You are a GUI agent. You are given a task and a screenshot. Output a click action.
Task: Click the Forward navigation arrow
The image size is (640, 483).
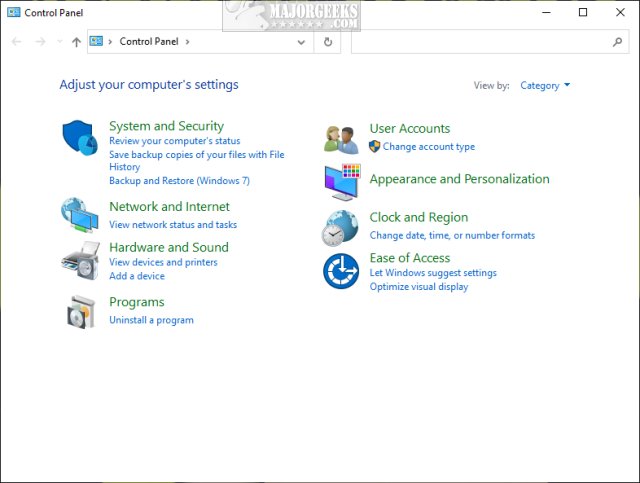(x=40, y=42)
